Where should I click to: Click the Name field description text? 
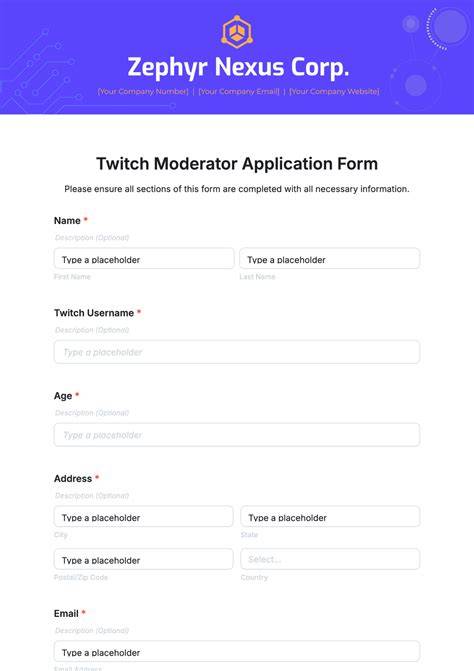click(92, 238)
